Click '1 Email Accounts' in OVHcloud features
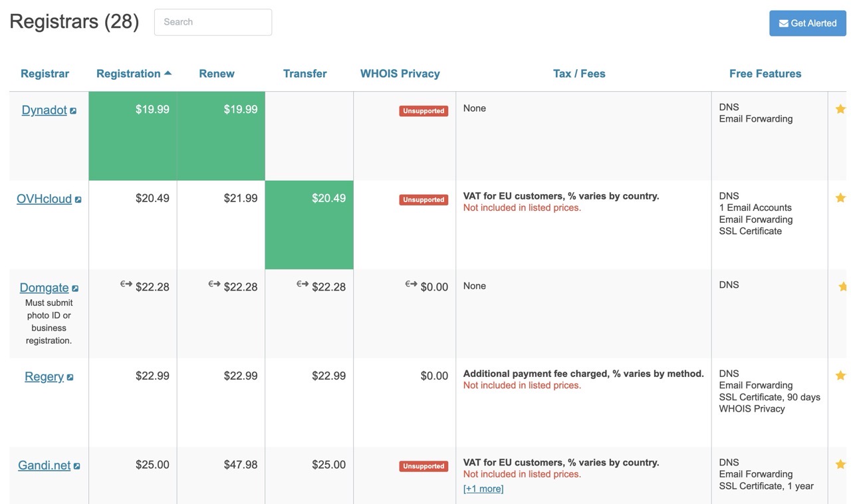851x504 pixels. [755, 207]
